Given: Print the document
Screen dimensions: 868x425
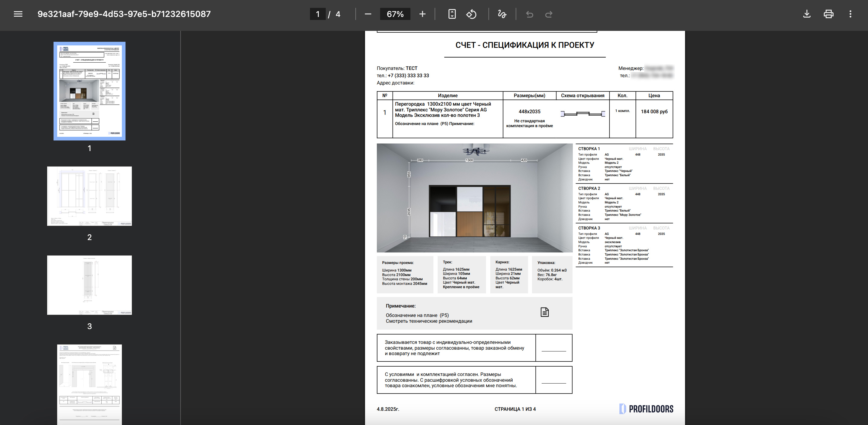Looking at the screenshot, I should tap(829, 14).
